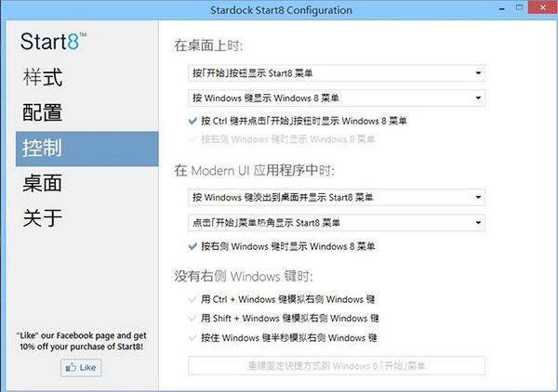Click the Facebook 10% off promo text
The height and width of the screenshot is (392, 558).
(x=82, y=341)
